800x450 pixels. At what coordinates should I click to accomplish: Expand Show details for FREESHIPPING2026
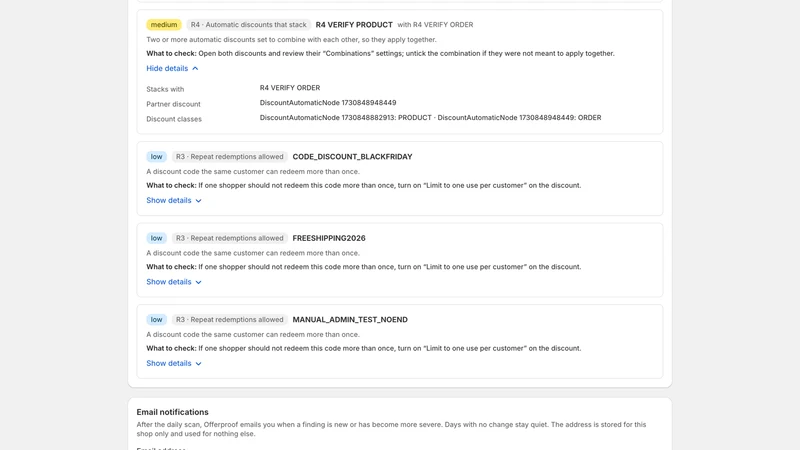[x=174, y=282]
